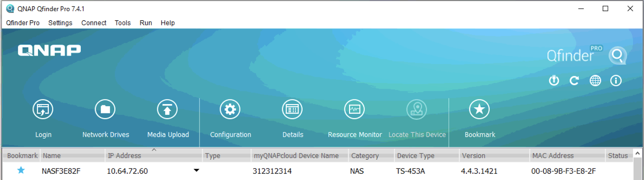Refresh the device list

click(574, 81)
